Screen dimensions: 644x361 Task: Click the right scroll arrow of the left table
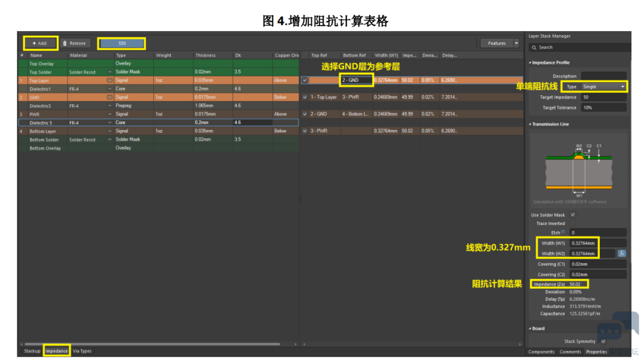tap(295, 344)
